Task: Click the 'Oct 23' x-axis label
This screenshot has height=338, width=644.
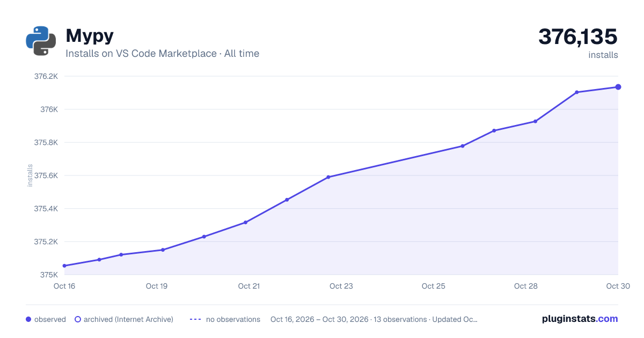Action: [x=341, y=286]
